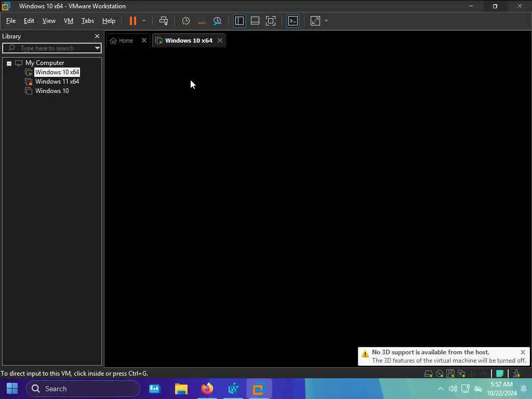Open the File menu
The image size is (532, 399).
(x=11, y=21)
